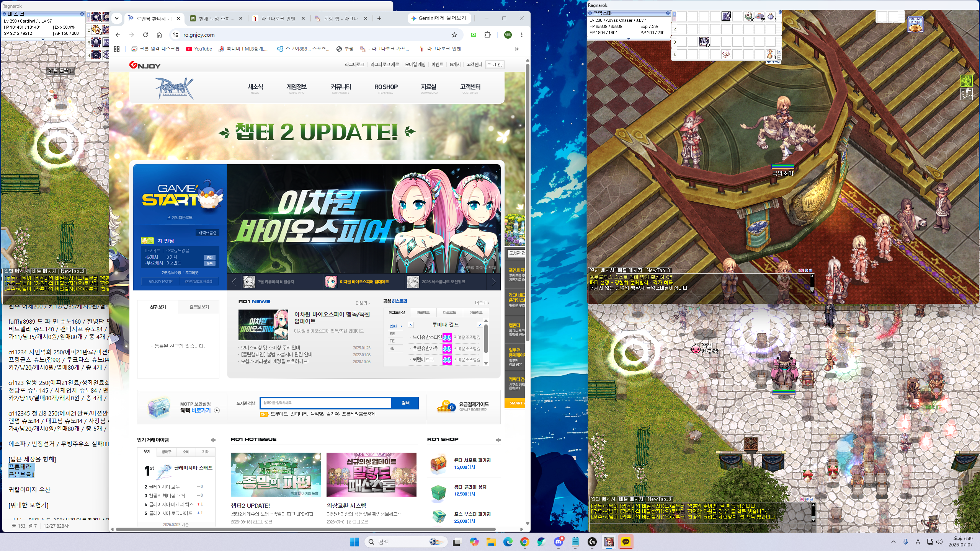Show more bookmarks with the chevron
Image resolution: width=980 pixels, height=551 pixels.
(517, 49)
